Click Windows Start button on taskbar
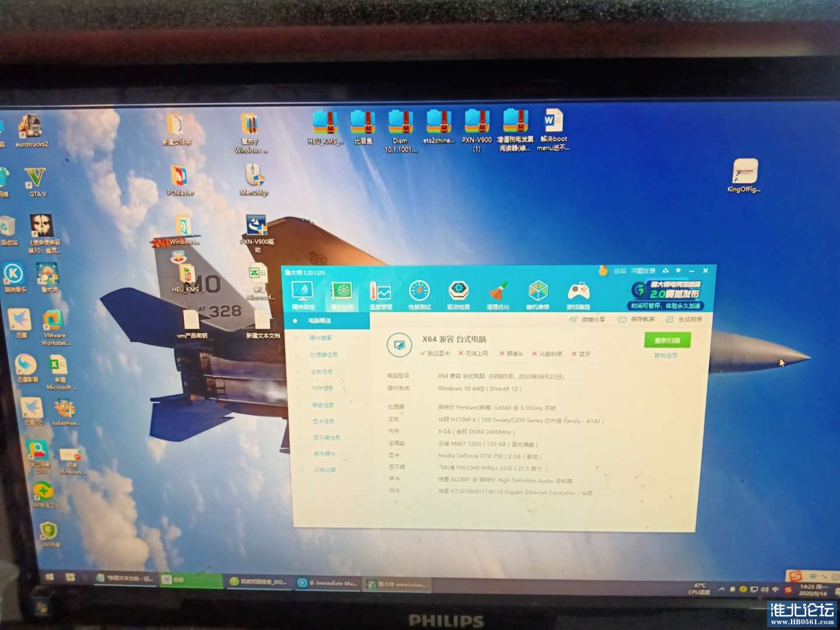 point(50,577)
